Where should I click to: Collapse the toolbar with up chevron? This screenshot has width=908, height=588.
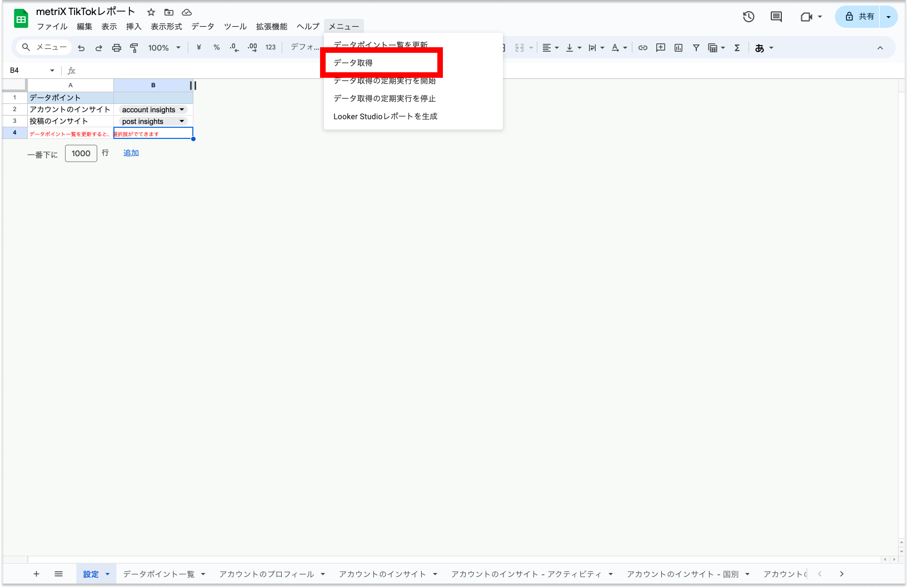pos(880,48)
